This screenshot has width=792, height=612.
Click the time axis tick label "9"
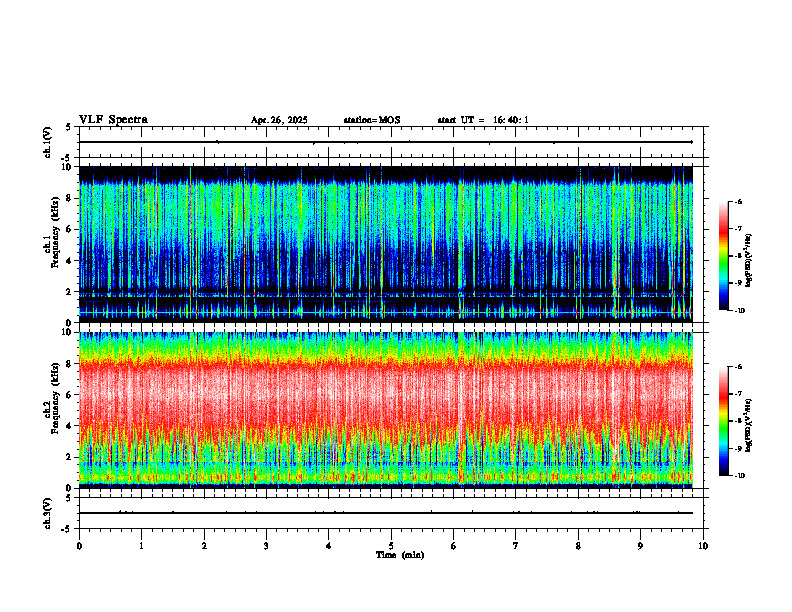640,546
